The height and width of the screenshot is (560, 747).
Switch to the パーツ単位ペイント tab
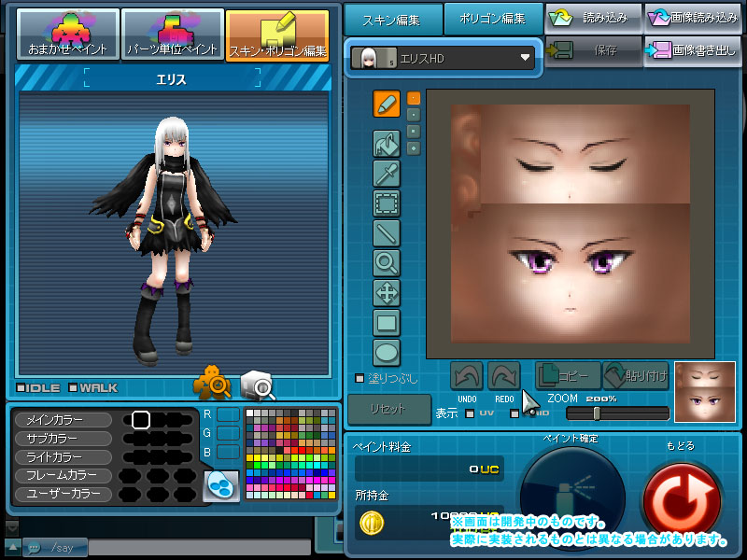[x=173, y=35]
